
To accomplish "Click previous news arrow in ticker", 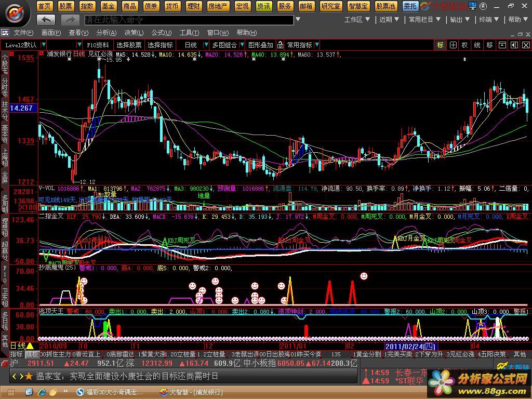I will [14, 376].
